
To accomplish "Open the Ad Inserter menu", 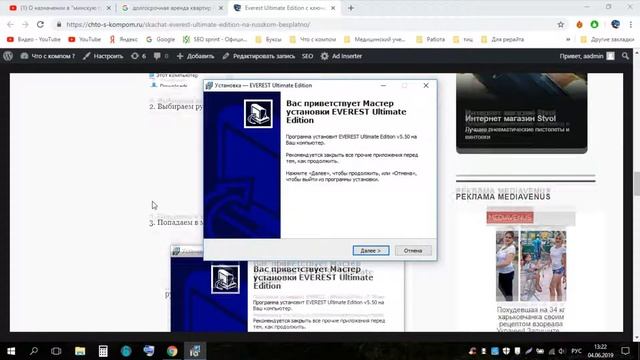I will click(341, 56).
